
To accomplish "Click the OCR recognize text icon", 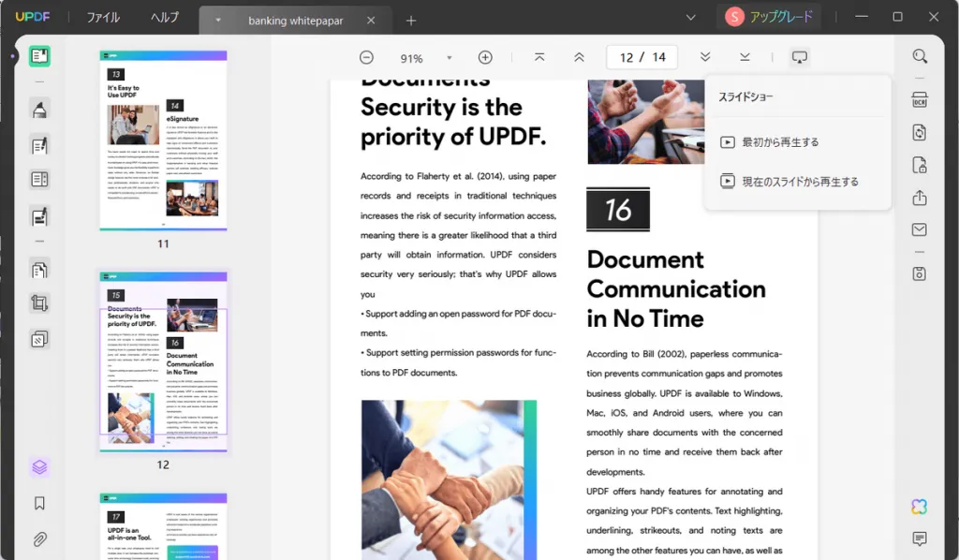I will (920, 99).
